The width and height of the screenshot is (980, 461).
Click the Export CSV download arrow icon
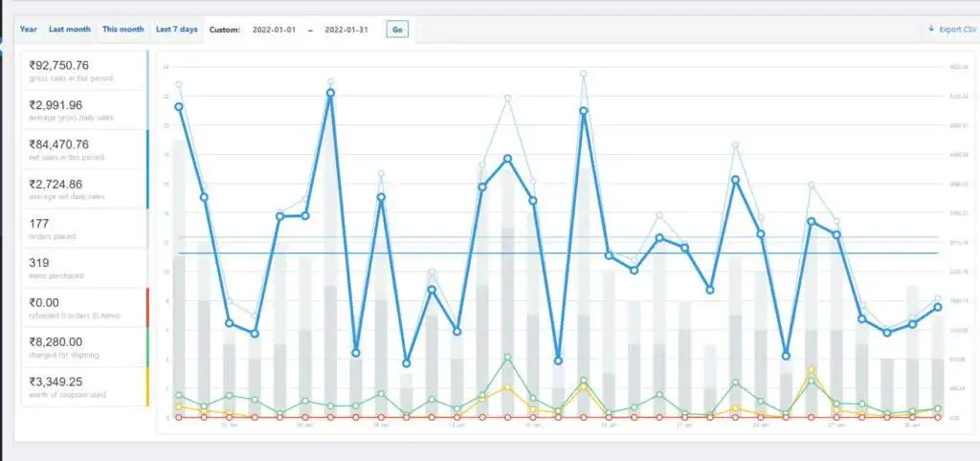pyautogui.click(x=931, y=30)
